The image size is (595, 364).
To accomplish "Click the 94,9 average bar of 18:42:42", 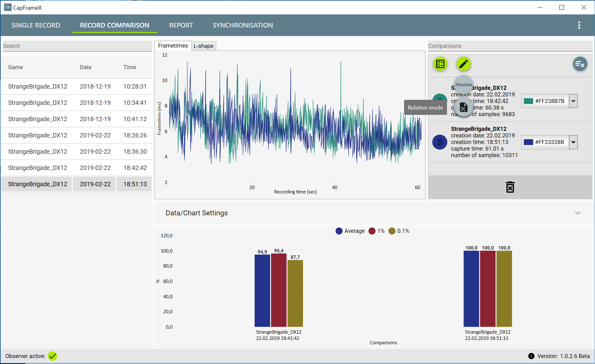I will point(262,291).
